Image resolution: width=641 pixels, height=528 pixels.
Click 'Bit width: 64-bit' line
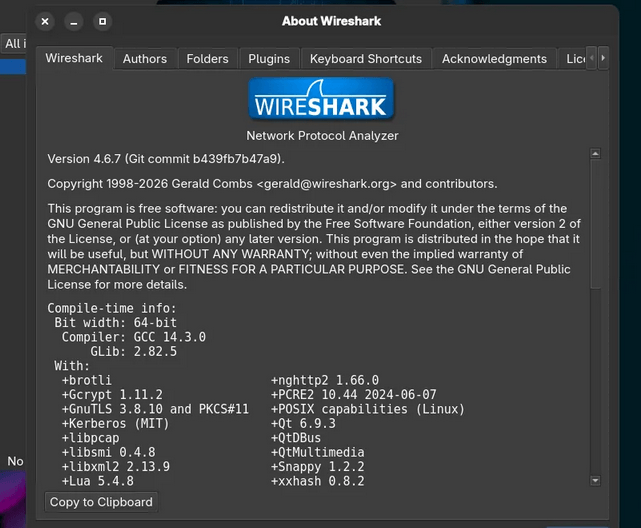(116, 323)
